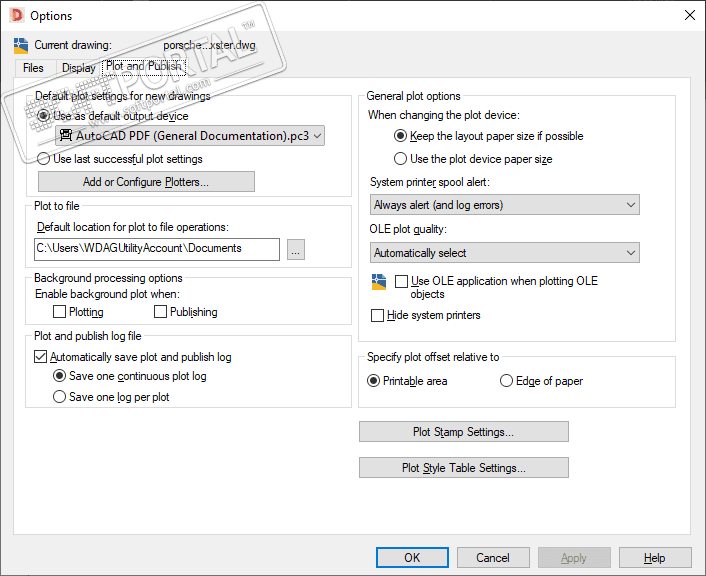Open the OLE plot quality dropdown

pyautogui.click(x=504, y=253)
